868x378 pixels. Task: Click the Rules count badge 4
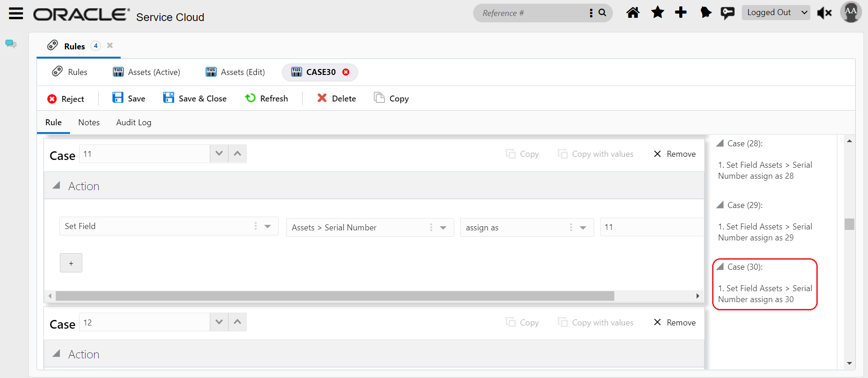[96, 46]
